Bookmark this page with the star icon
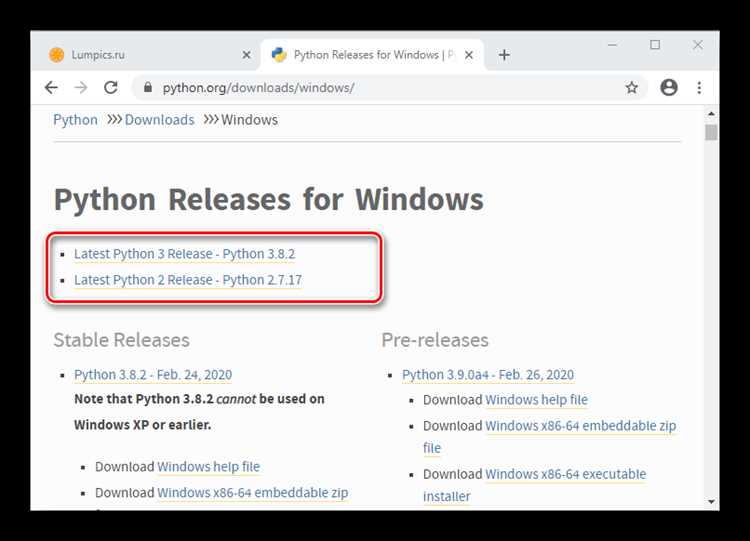This screenshot has height=541, width=750. [x=632, y=88]
